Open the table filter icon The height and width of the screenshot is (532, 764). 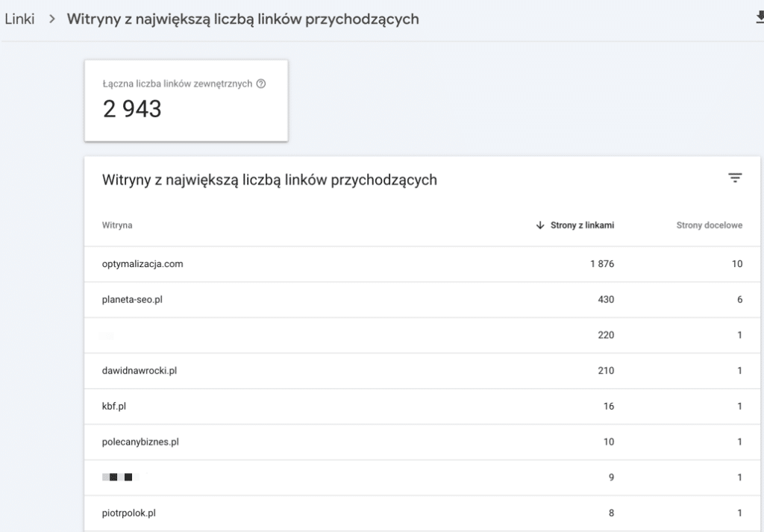pos(735,178)
